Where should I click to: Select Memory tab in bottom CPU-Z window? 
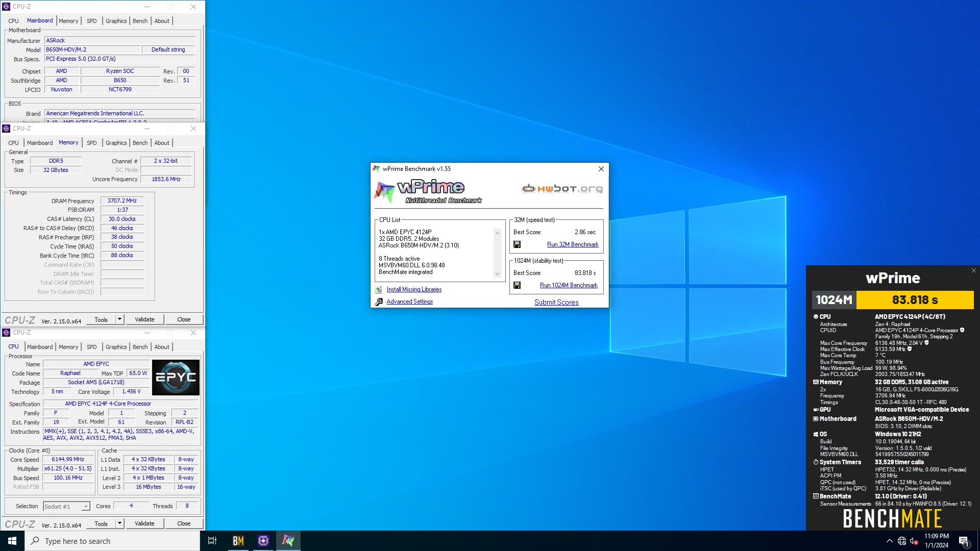pos(68,347)
